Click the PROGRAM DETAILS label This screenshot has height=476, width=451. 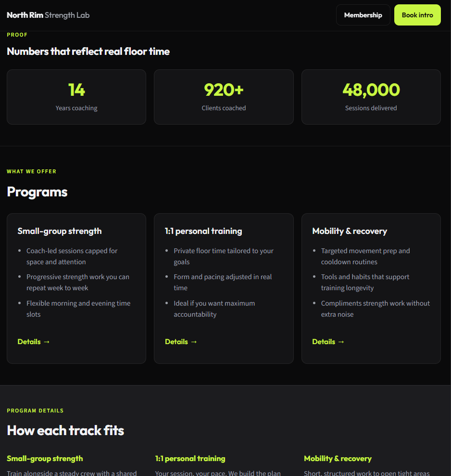pyautogui.click(x=35, y=411)
